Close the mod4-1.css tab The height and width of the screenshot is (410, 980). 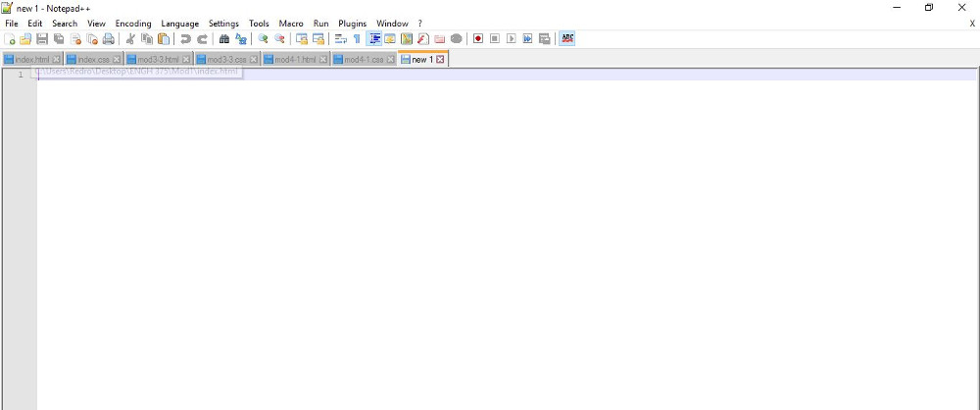(390, 60)
